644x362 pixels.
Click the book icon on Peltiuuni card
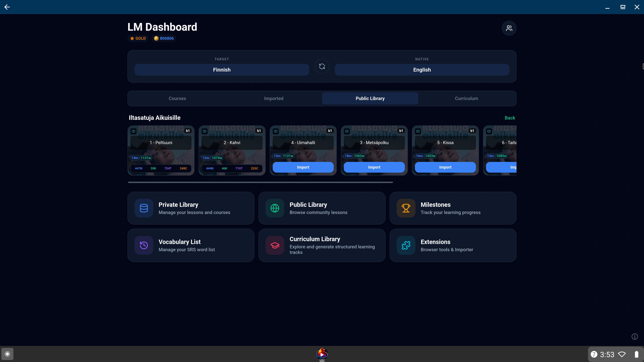tap(133, 131)
